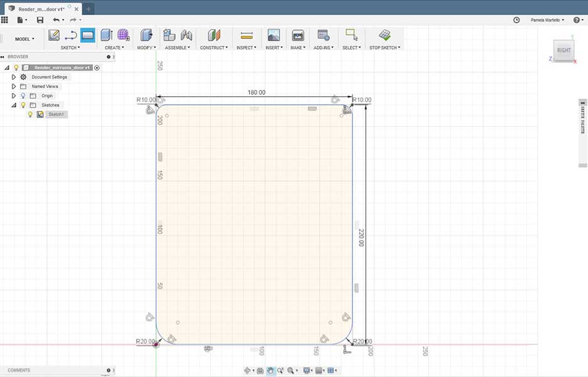Select the Zoom tool in navigation bar

click(280, 371)
